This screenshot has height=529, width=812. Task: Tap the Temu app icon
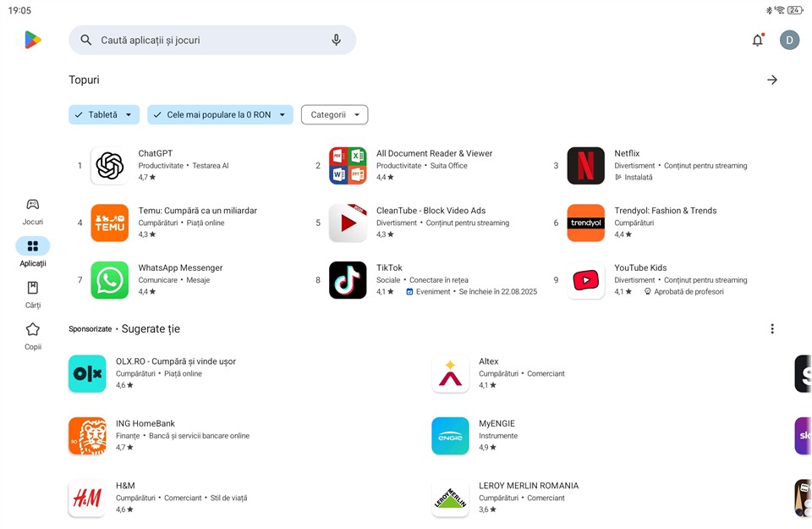coord(110,223)
